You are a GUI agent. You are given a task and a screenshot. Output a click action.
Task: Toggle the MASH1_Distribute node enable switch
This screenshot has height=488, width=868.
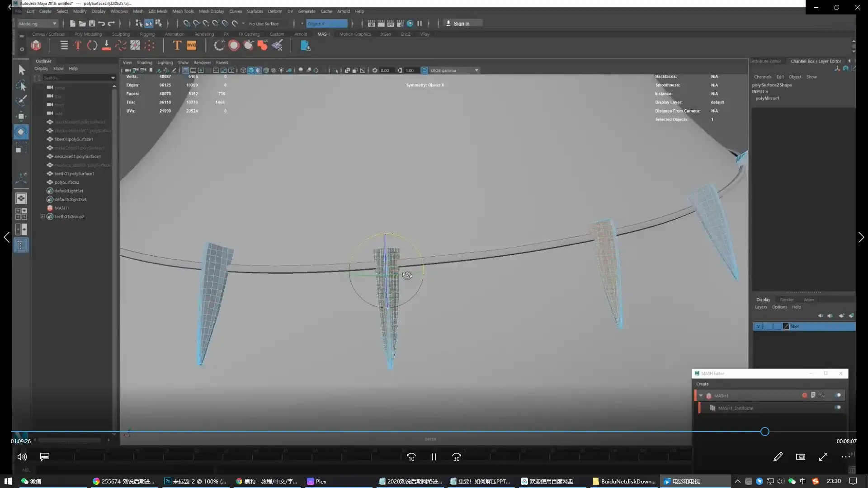pos(838,408)
